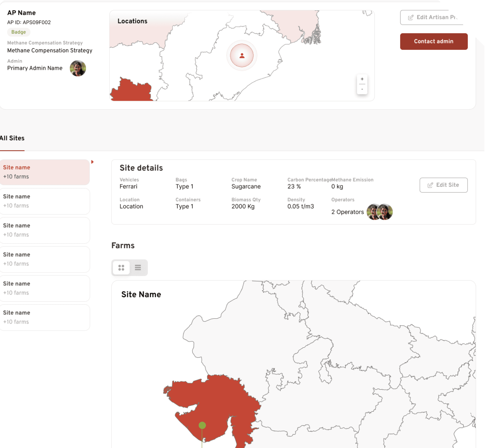
Task: Click the Edit Site button
Action: point(443,185)
